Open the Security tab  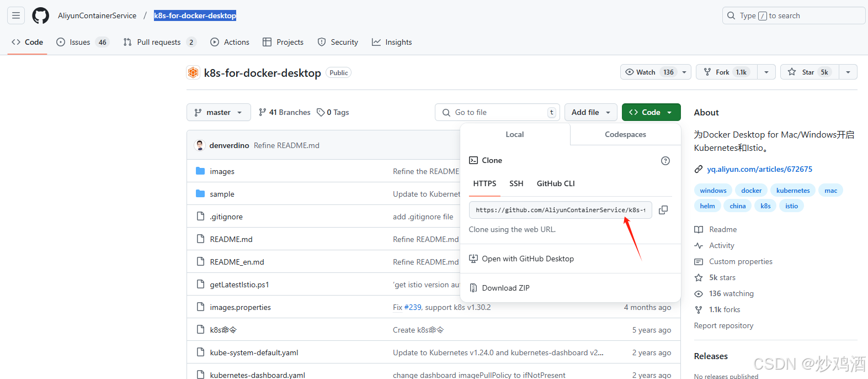[338, 42]
